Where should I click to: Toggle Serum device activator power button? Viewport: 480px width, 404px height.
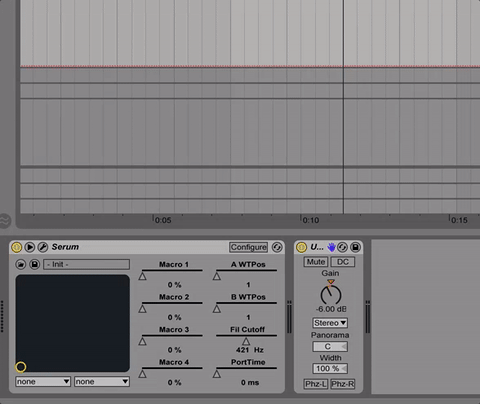[x=16, y=247]
